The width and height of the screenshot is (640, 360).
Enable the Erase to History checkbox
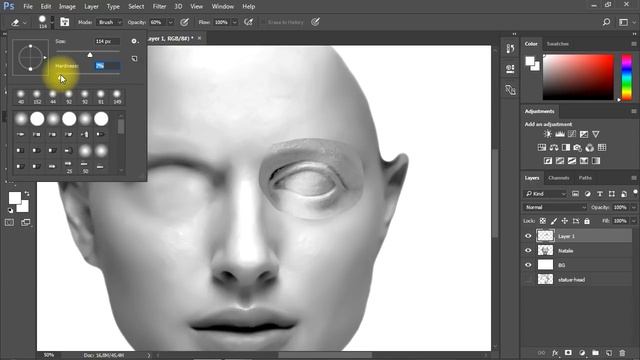(263, 22)
